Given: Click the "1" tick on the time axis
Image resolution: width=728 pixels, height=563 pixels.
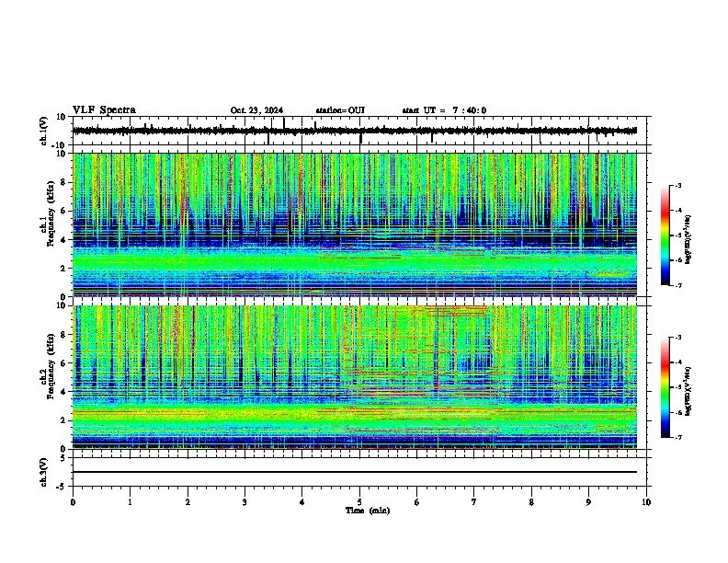Looking at the screenshot, I should pos(130,502).
